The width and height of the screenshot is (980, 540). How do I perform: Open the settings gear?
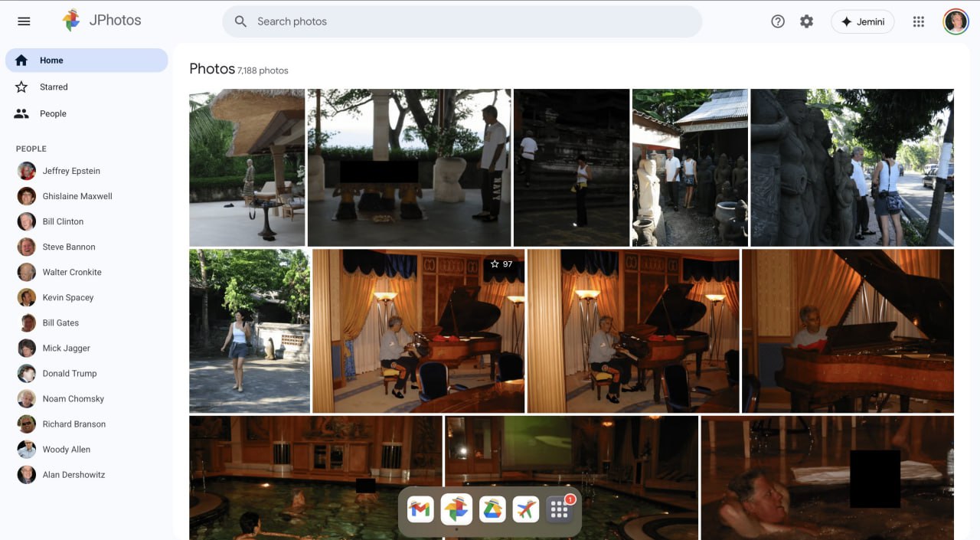806,21
